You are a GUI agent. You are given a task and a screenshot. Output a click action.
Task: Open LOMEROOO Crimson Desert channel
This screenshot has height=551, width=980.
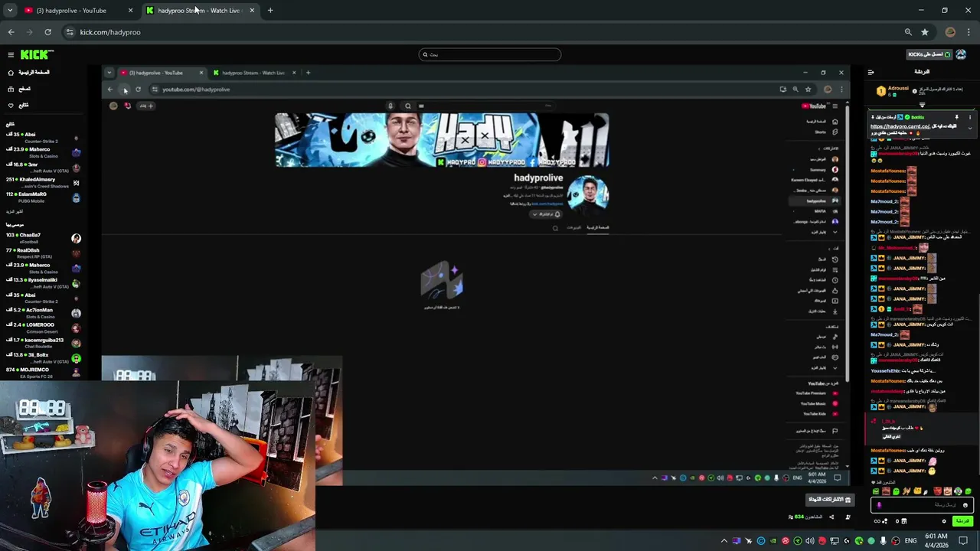point(42,328)
